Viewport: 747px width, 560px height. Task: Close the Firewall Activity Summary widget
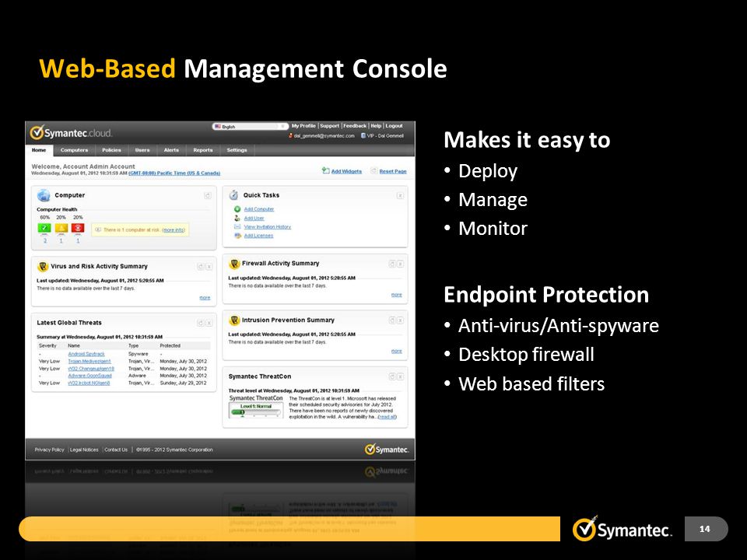pyautogui.click(x=400, y=264)
